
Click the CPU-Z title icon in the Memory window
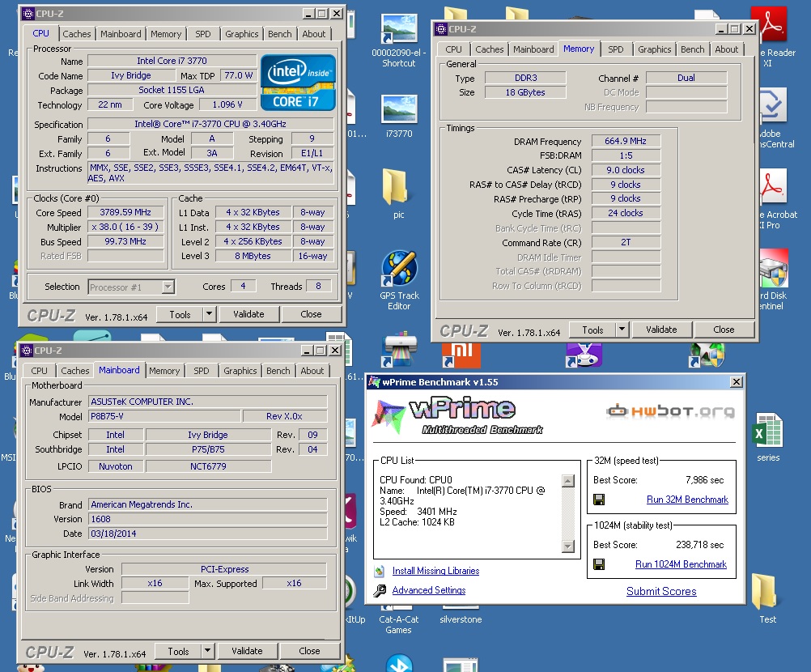441,29
